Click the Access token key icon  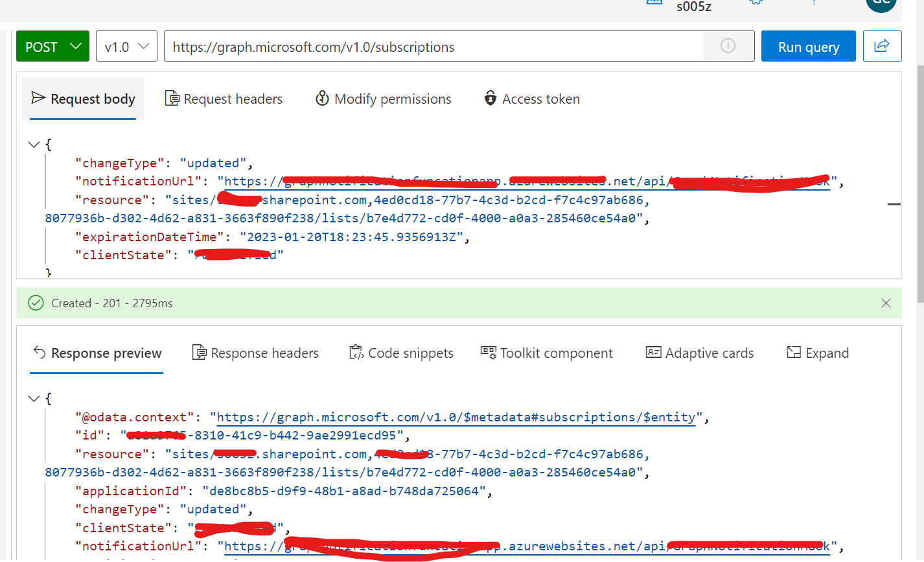click(490, 98)
